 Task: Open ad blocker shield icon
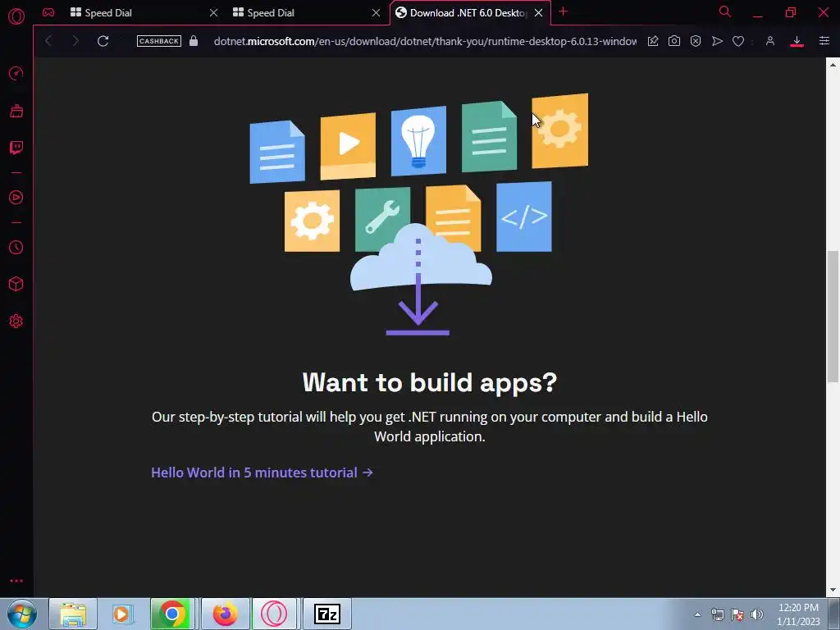(696, 41)
